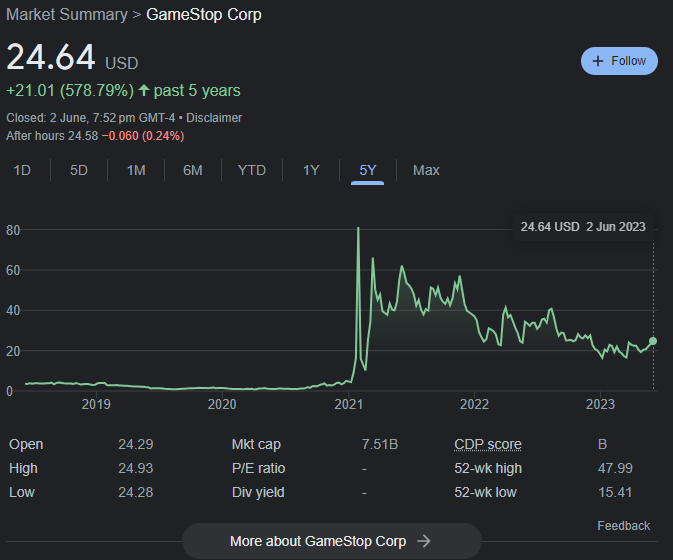Click the High value 24.93
Screen dimensions: 673x560
(136, 468)
